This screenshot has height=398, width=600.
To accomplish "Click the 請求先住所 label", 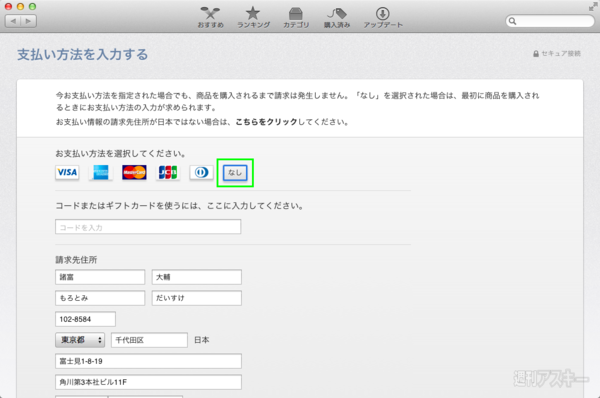I will (x=76, y=260).
